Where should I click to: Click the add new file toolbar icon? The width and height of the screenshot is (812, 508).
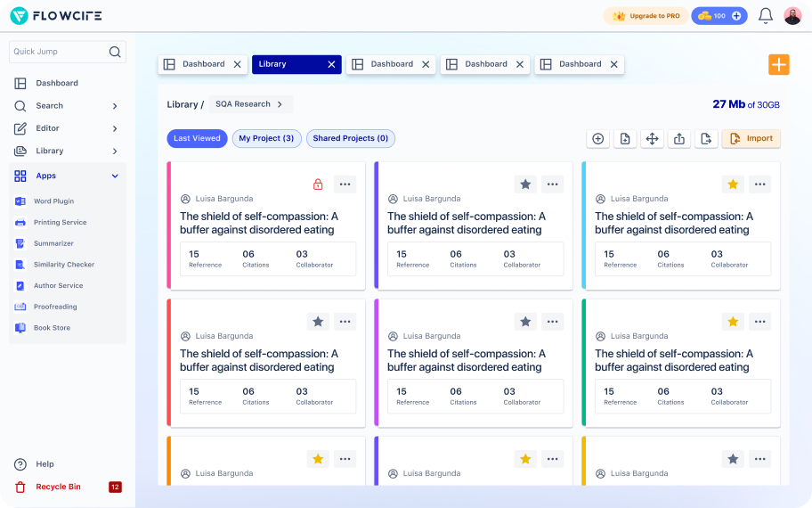tap(625, 138)
